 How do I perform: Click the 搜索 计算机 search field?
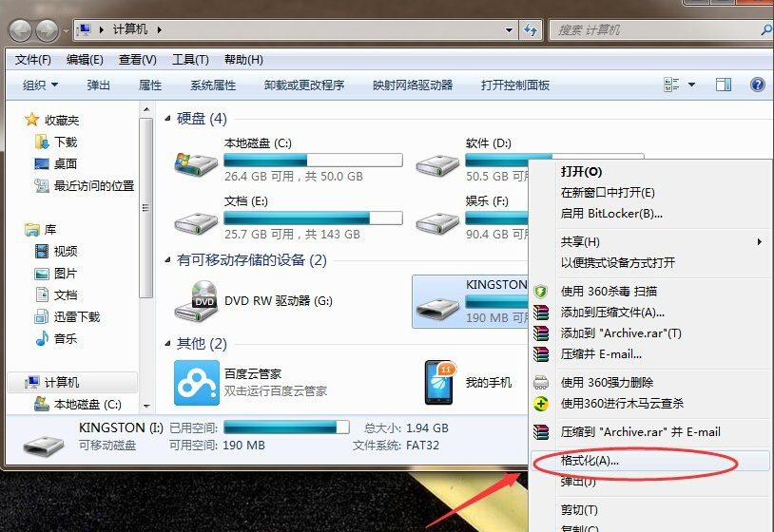tap(656, 30)
